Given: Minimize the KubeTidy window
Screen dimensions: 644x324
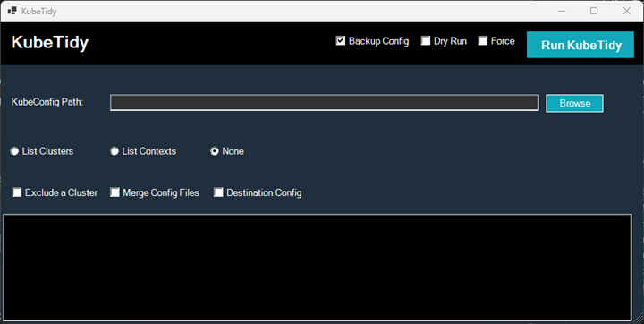Looking at the screenshot, I should point(562,11).
